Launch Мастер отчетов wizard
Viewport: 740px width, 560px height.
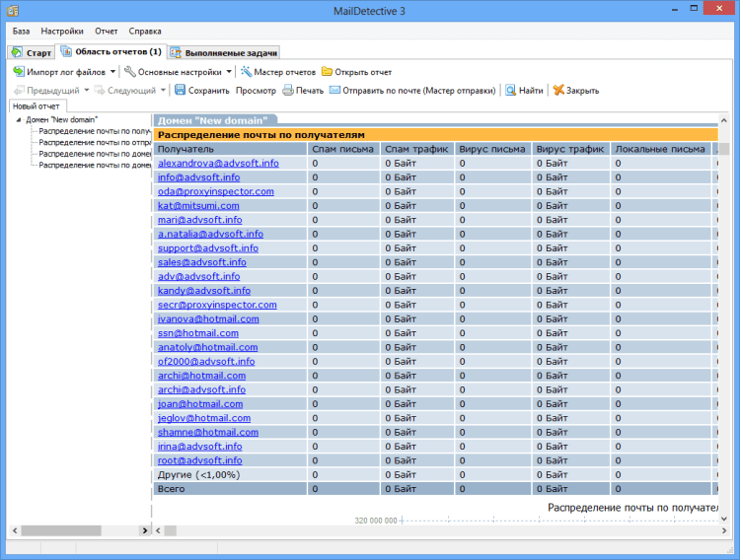(247, 72)
